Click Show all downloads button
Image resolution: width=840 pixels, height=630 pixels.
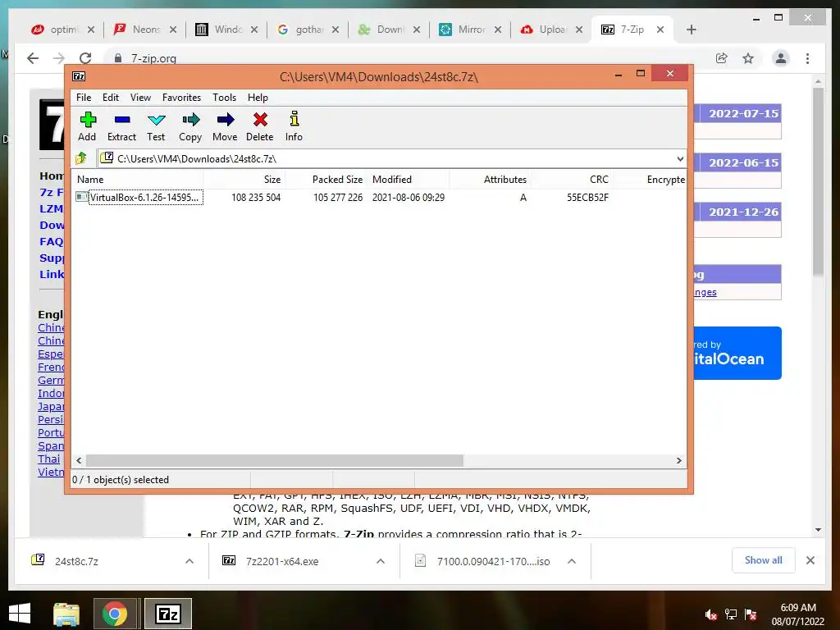[x=763, y=560]
